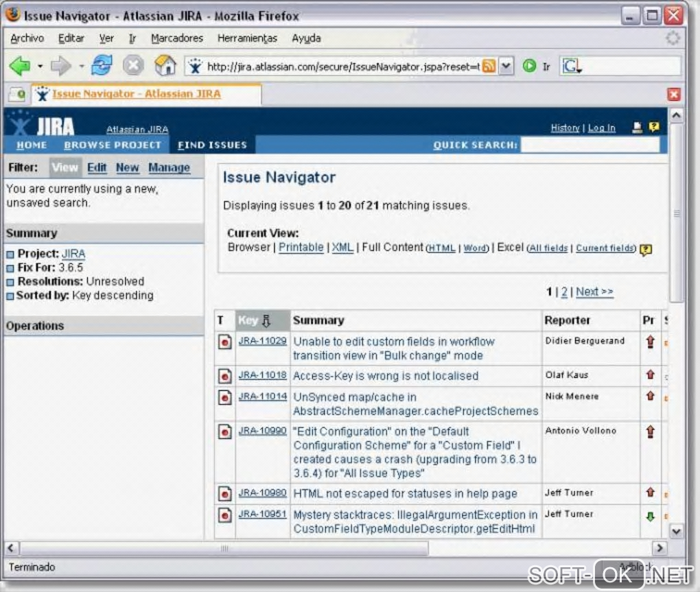The image size is (700, 592).
Task: Switch to the filter Edit tab
Action: click(97, 168)
